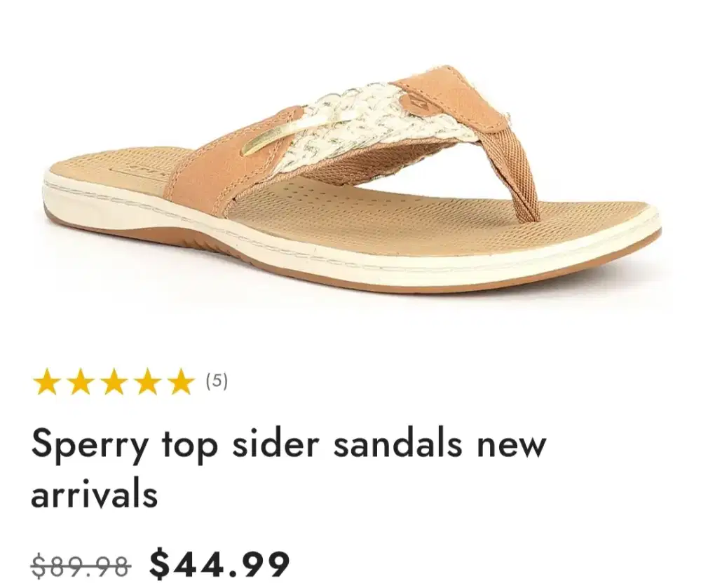This screenshot has height=588, width=701.
Task: Click the first gold rating star
Action: pyautogui.click(x=46, y=383)
